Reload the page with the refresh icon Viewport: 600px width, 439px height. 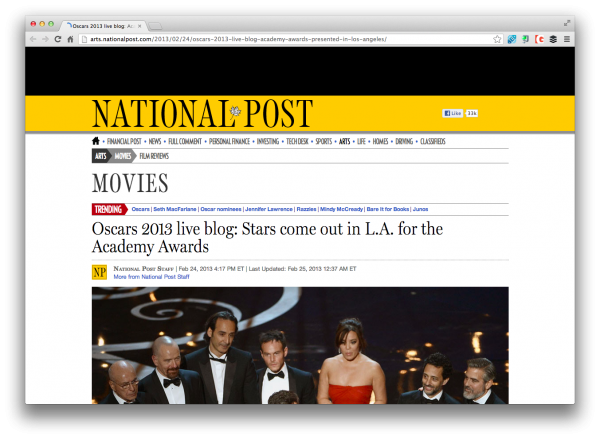coord(58,39)
